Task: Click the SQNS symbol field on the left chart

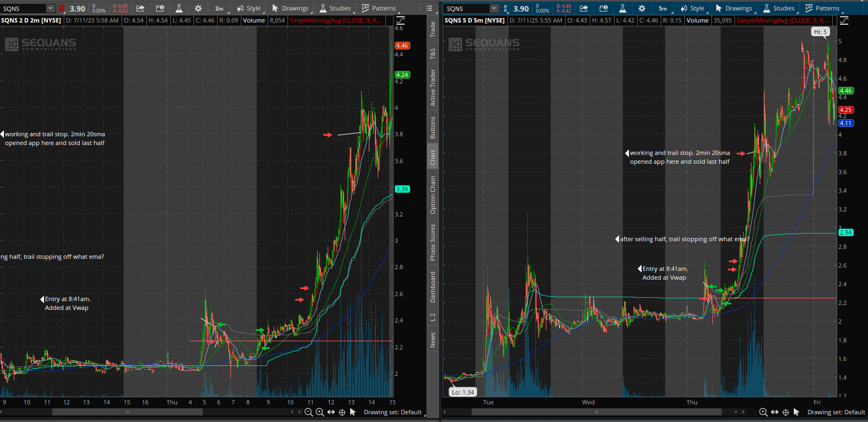Action: 24,9
